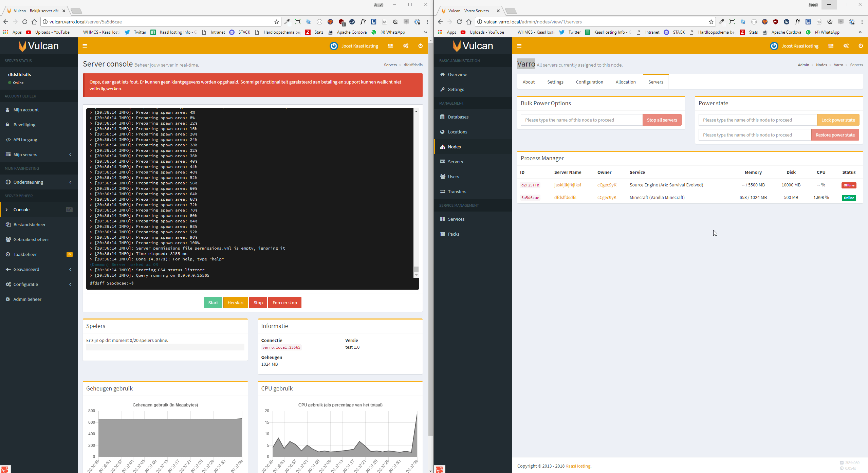Click server list icon in right window header

point(831,46)
